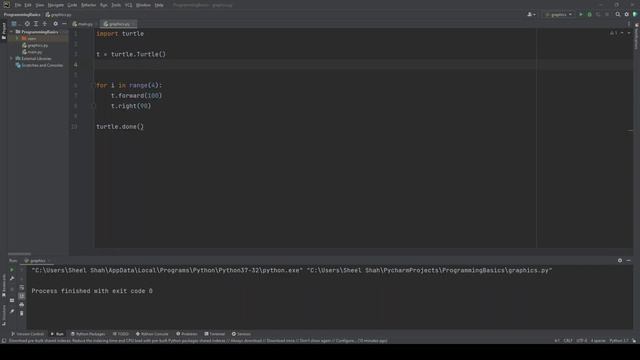Viewport: 640px width, 360px height.
Task: Click the import turtle code line
Action: coord(120,34)
